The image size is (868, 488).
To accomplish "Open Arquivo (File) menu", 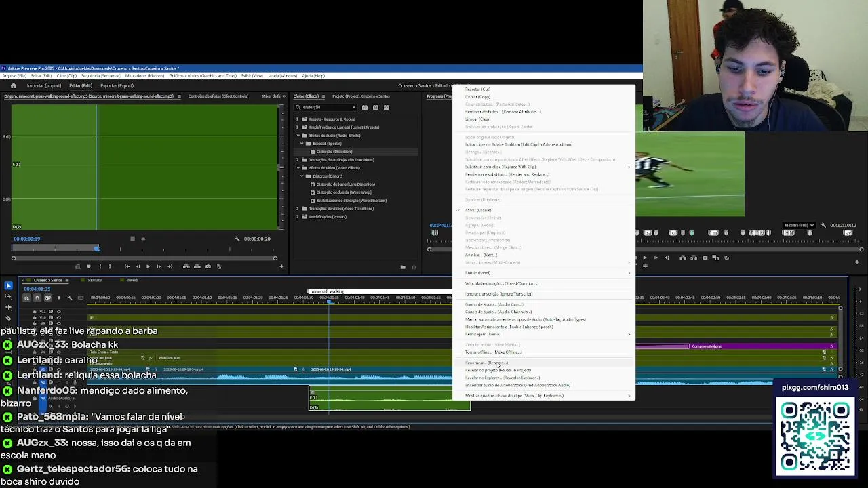I will tap(14, 76).
